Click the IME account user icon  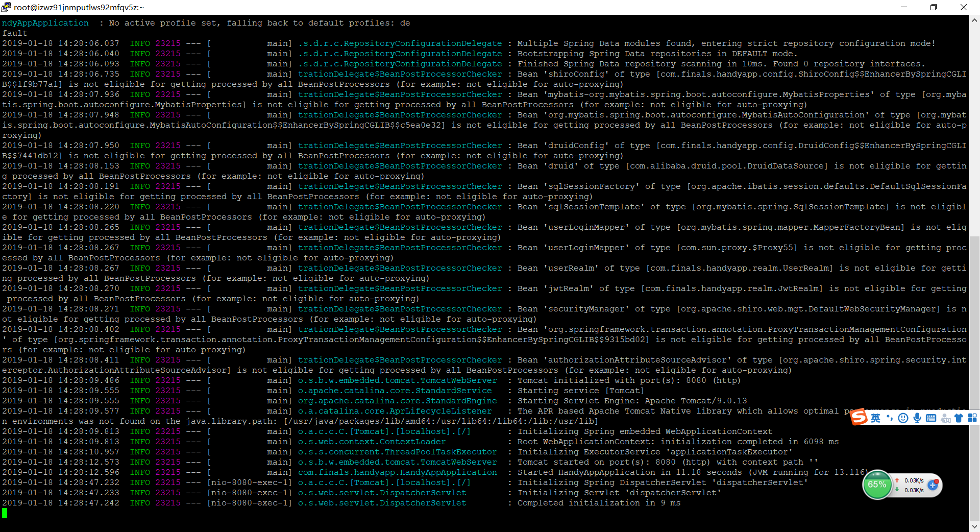945,418
